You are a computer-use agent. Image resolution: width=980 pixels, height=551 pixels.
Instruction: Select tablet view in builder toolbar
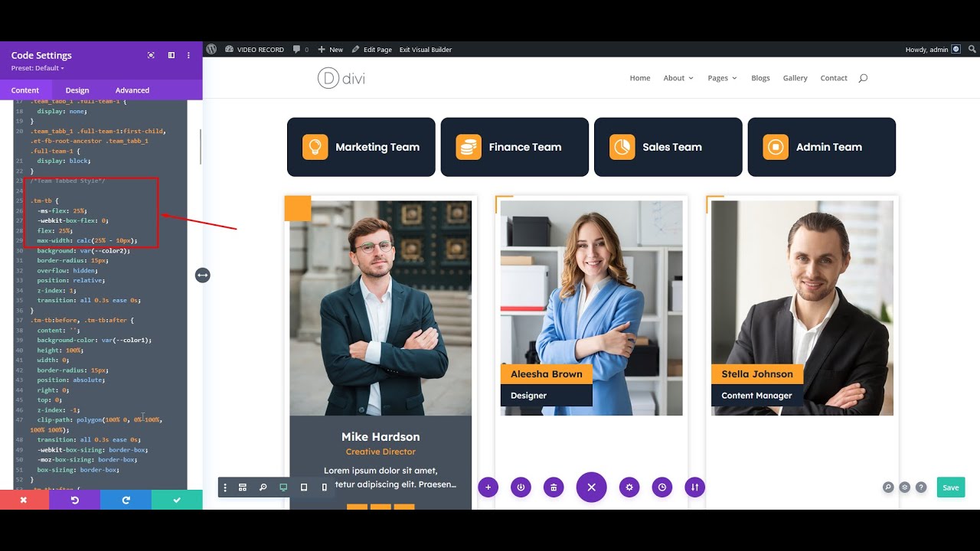point(304,487)
